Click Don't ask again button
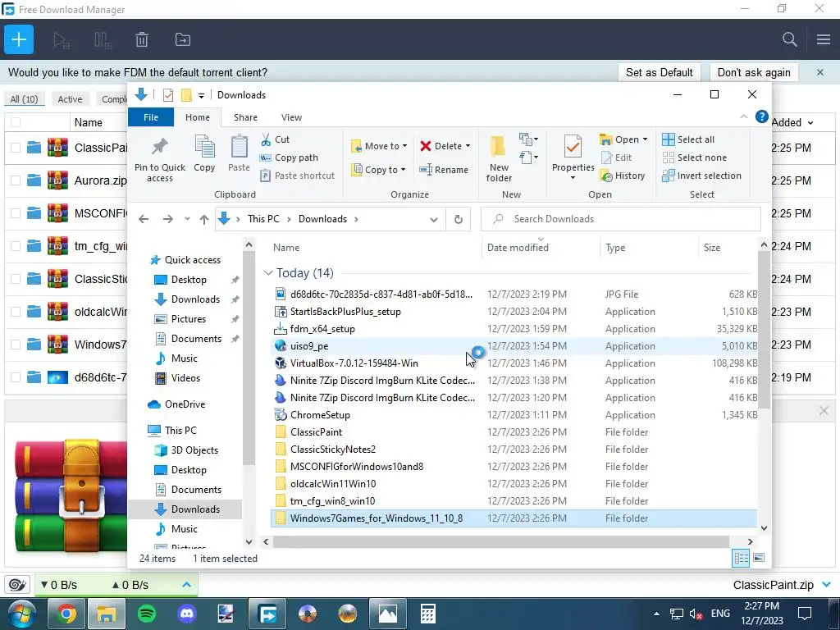 point(754,72)
